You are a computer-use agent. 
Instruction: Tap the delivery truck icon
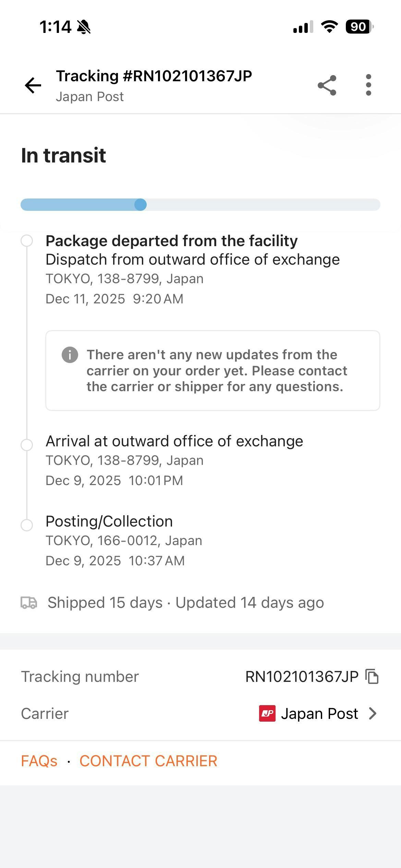(29, 603)
